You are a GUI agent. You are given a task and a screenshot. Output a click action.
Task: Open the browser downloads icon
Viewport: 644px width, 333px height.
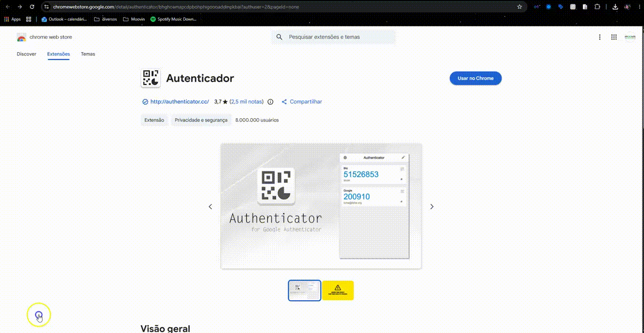(x=615, y=7)
